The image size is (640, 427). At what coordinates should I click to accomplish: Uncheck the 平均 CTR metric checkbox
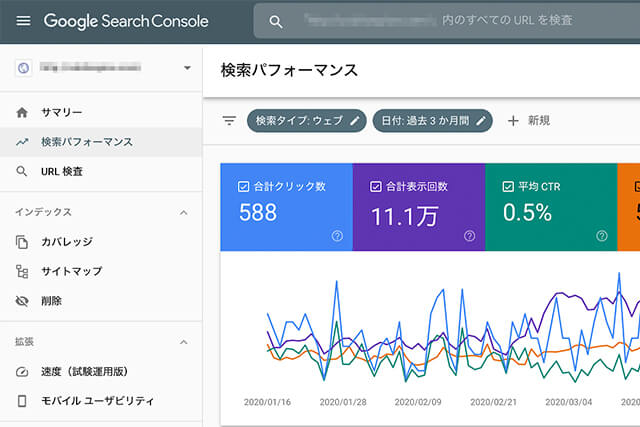click(x=508, y=186)
